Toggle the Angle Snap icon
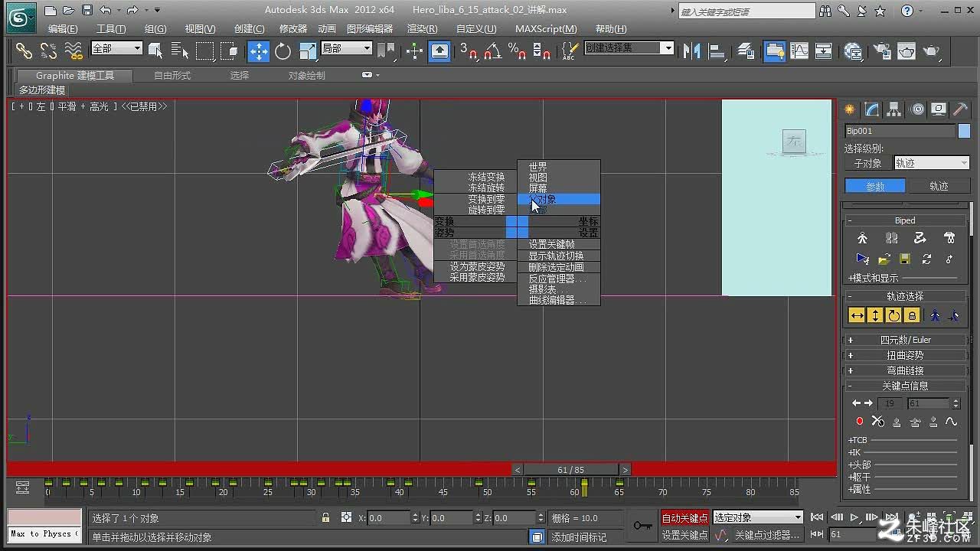The width and height of the screenshot is (980, 551). (x=492, y=51)
